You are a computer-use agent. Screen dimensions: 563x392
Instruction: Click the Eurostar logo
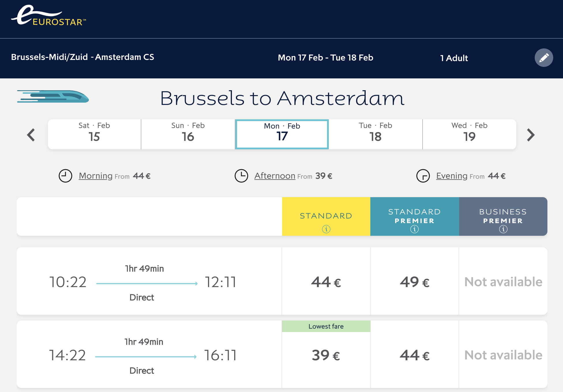point(48,16)
